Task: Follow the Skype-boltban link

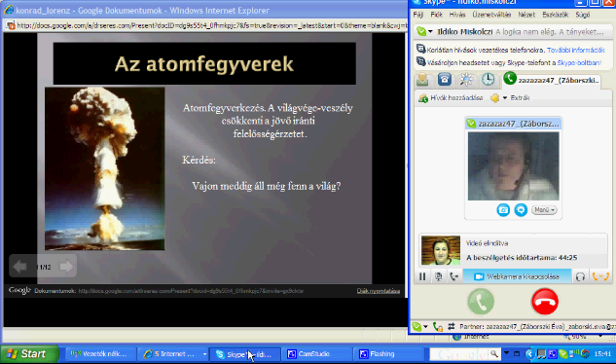Action: 579,62
